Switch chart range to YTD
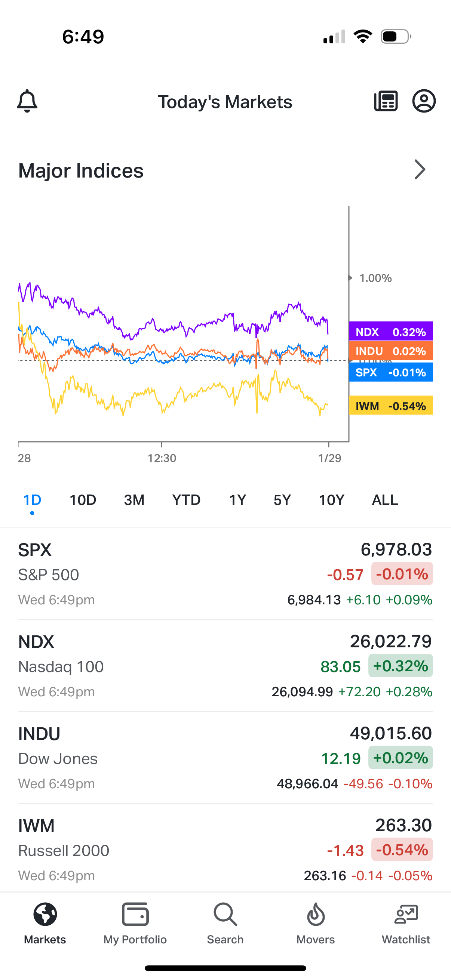 (x=186, y=500)
